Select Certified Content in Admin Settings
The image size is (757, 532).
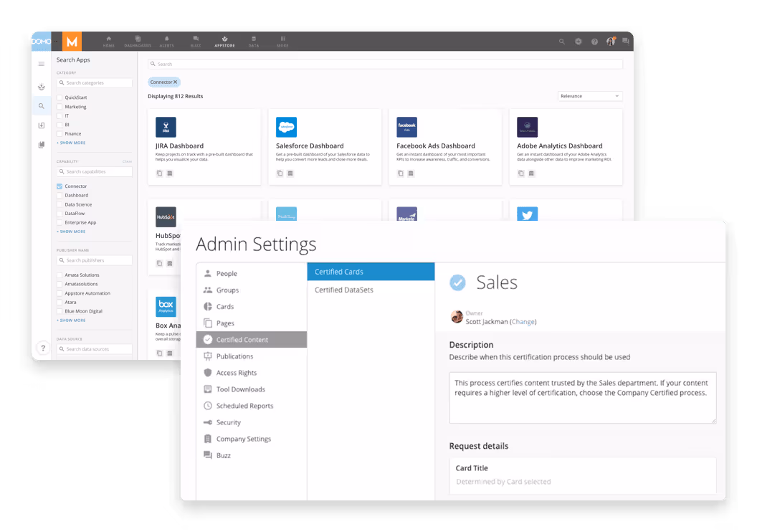(252, 340)
